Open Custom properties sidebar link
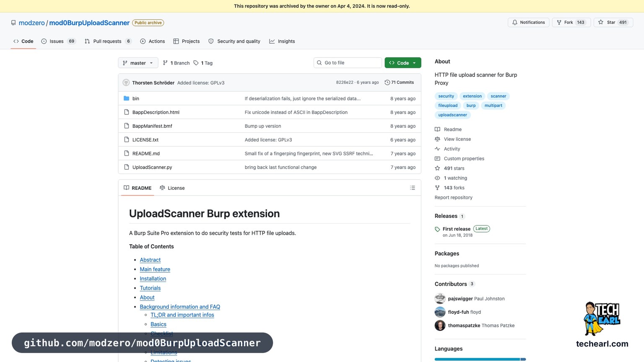 point(460,158)
